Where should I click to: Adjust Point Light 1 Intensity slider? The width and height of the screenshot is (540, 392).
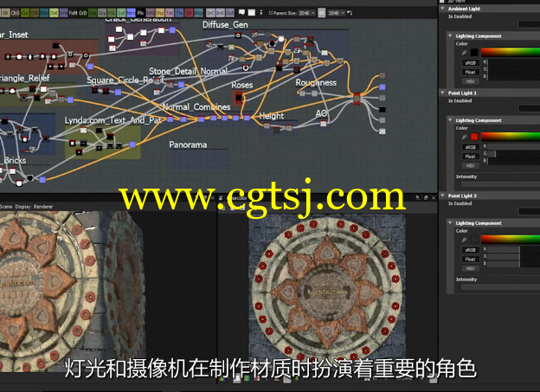point(500,184)
